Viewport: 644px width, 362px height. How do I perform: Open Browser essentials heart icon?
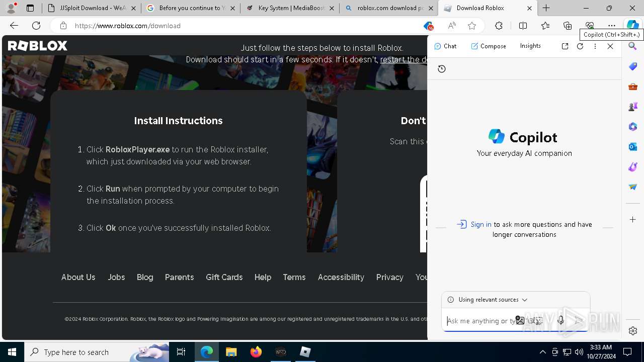(x=590, y=26)
